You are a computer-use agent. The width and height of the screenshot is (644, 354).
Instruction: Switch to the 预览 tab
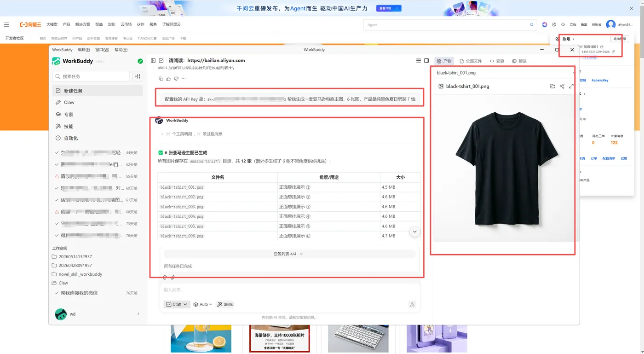coord(519,61)
